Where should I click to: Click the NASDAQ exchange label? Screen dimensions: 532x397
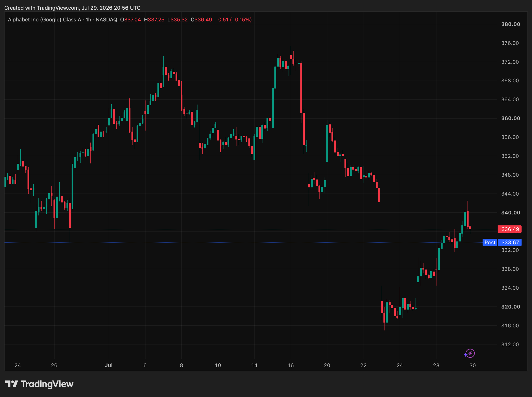click(x=106, y=20)
